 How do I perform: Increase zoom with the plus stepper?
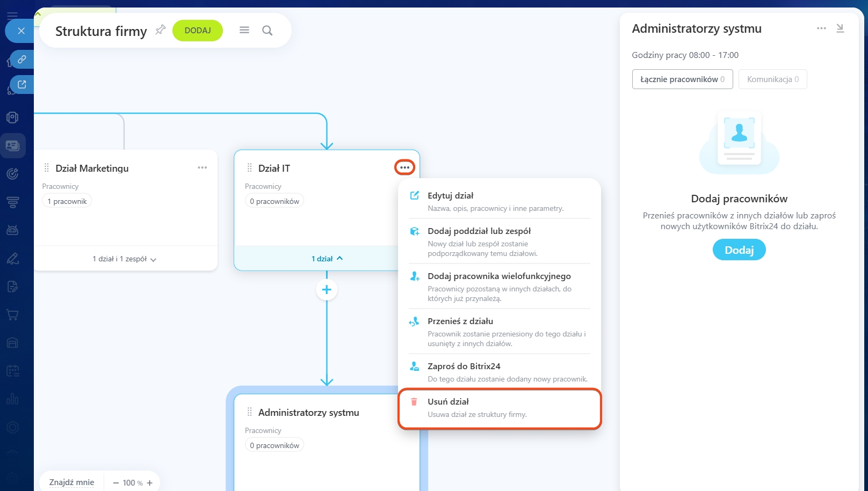click(x=150, y=483)
